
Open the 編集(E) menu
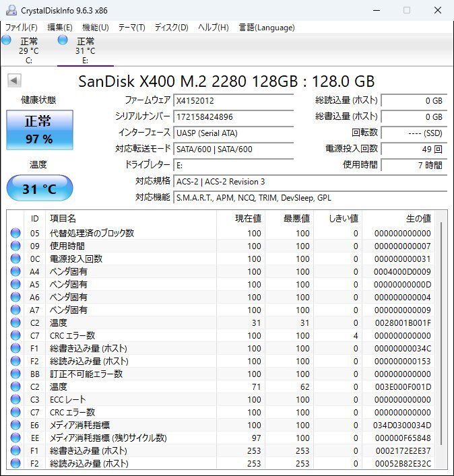coord(60,28)
